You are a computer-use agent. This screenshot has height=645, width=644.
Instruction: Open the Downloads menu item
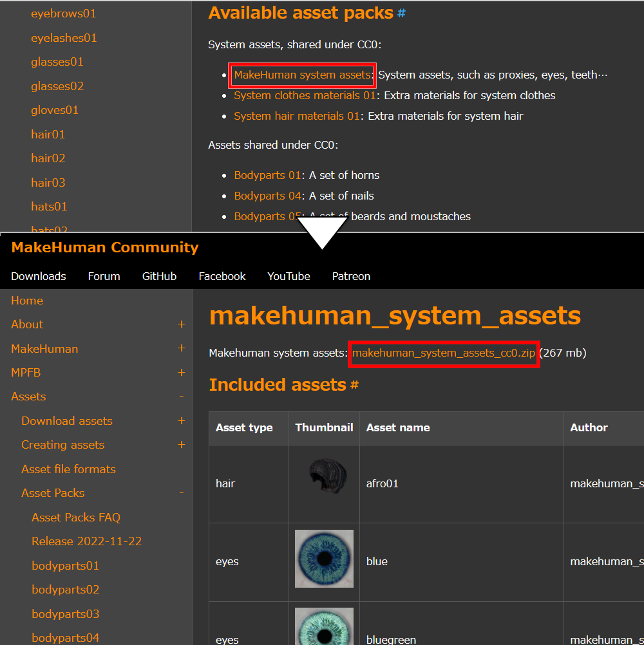(38, 276)
